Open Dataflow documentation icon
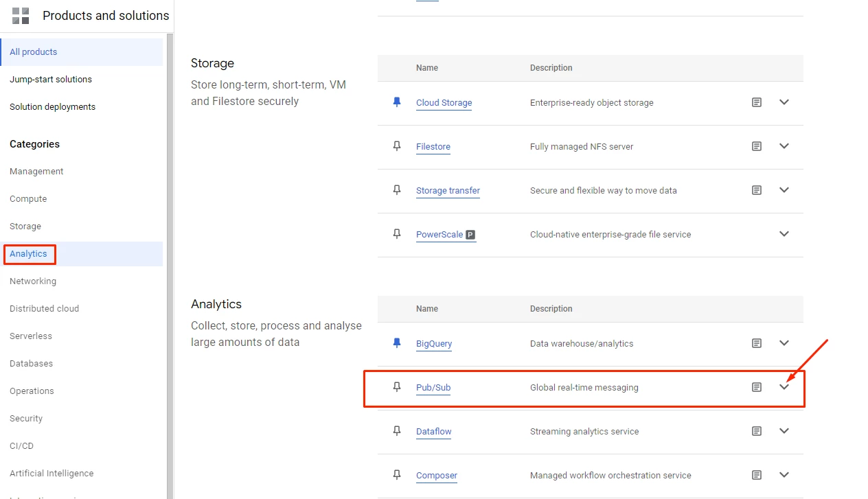 point(756,431)
